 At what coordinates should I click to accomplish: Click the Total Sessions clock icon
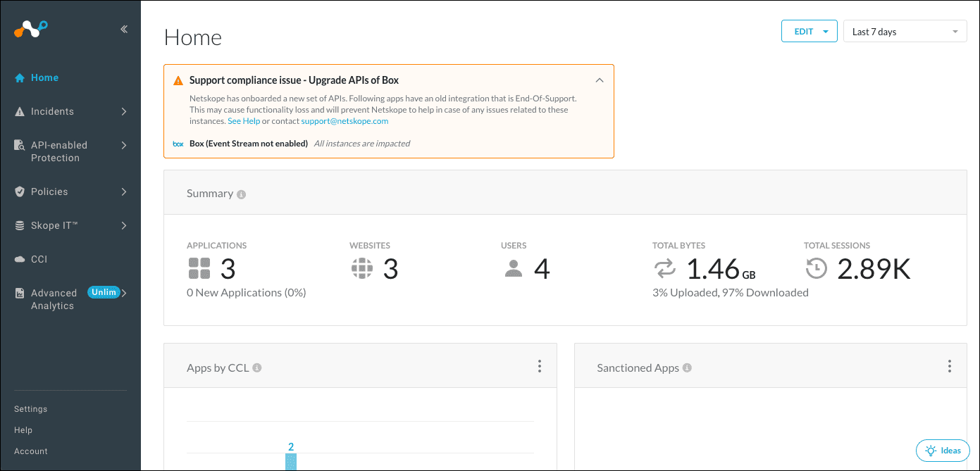[x=816, y=269]
